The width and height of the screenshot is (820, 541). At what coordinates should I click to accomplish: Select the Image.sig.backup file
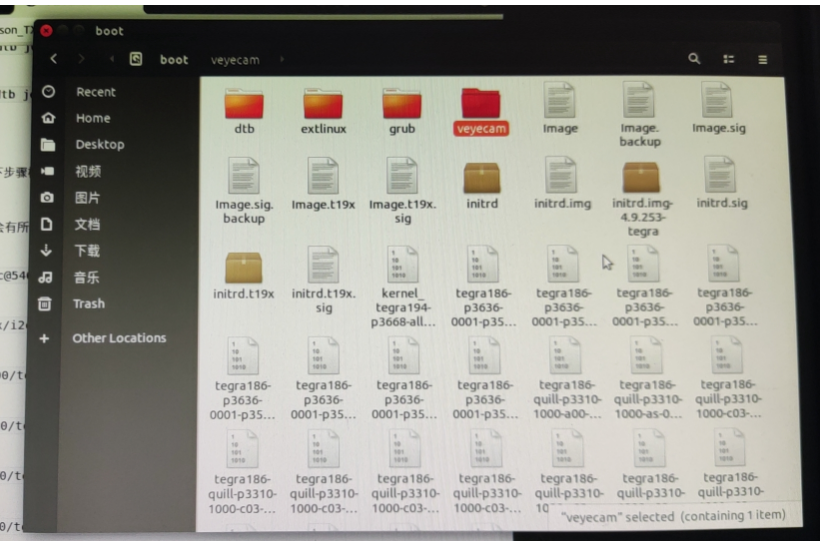[x=244, y=191]
